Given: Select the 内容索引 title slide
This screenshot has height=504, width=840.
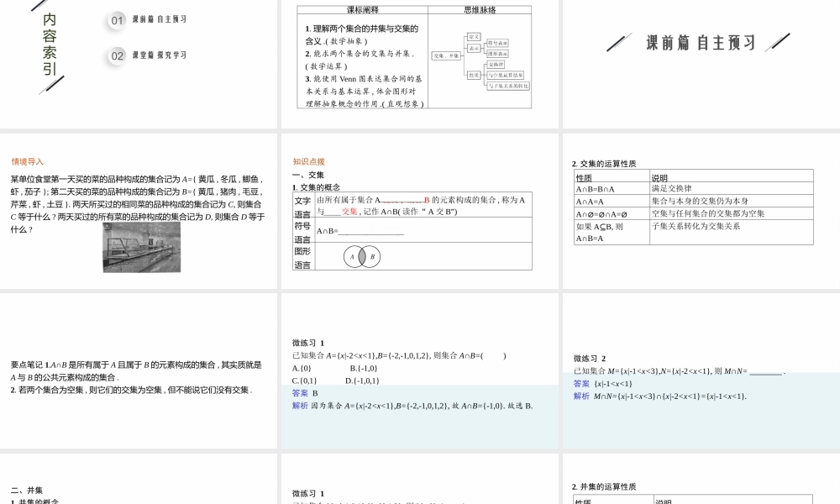Looking at the screenshot, I should coord(50,44).
